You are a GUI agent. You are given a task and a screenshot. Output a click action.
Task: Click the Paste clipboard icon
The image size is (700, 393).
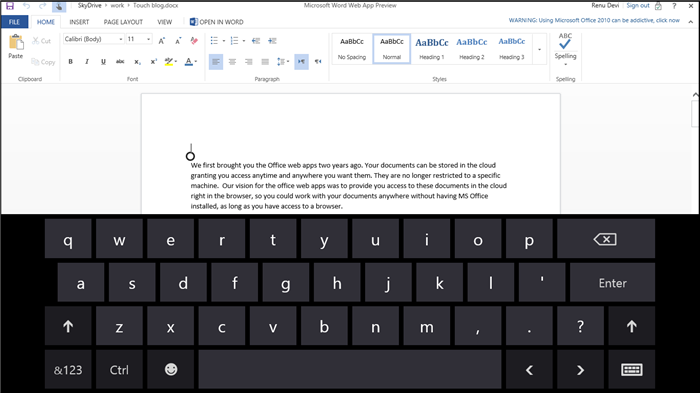(x=16, y=42)
